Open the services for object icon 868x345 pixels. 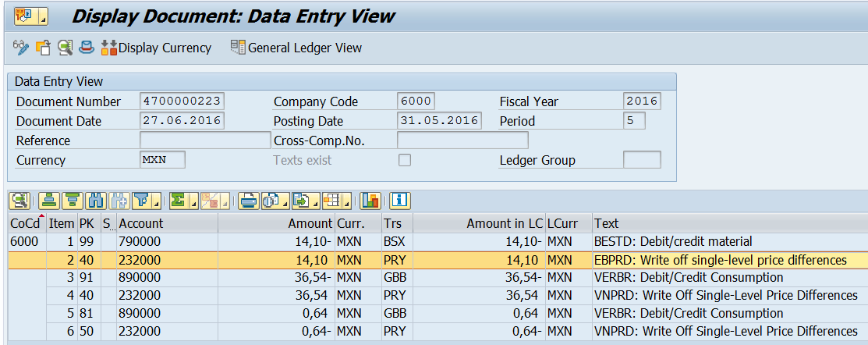[23, 16]
